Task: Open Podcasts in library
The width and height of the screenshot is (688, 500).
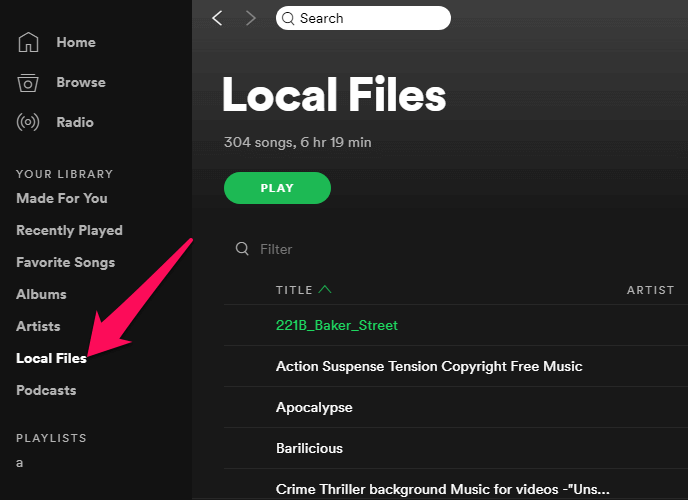Action: click(46, 390)
